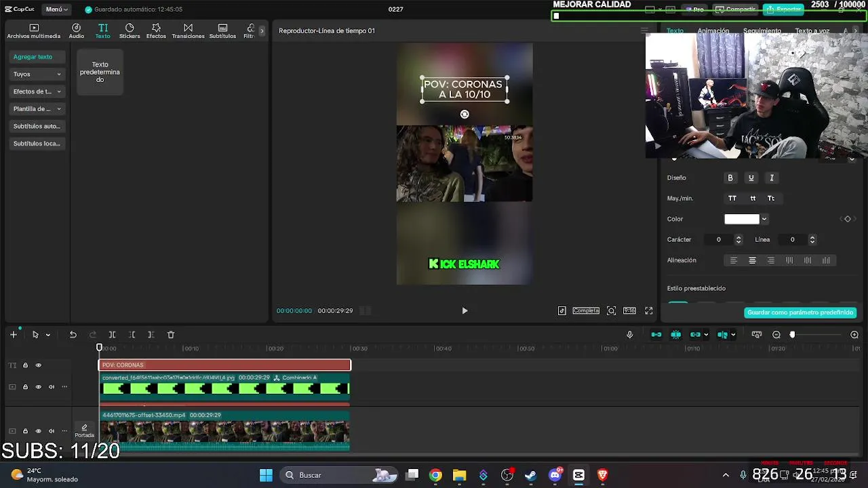Switch to the Audio tab

click(x=76, y=31)
